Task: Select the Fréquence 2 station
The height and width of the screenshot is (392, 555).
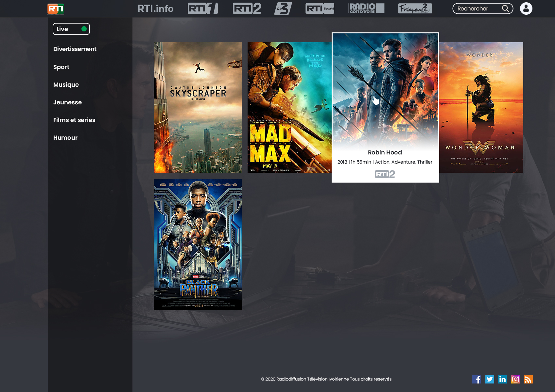Action: [414, 9]
